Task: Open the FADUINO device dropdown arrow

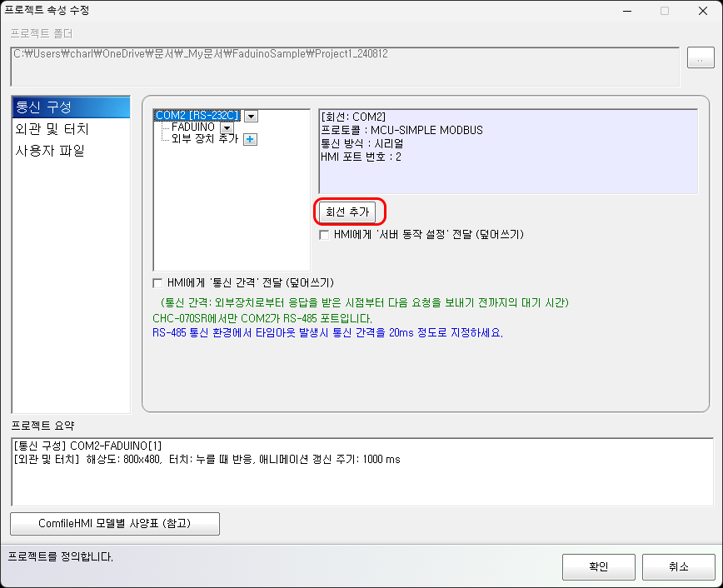Action: pyautogui.click(x=227, y=127)
